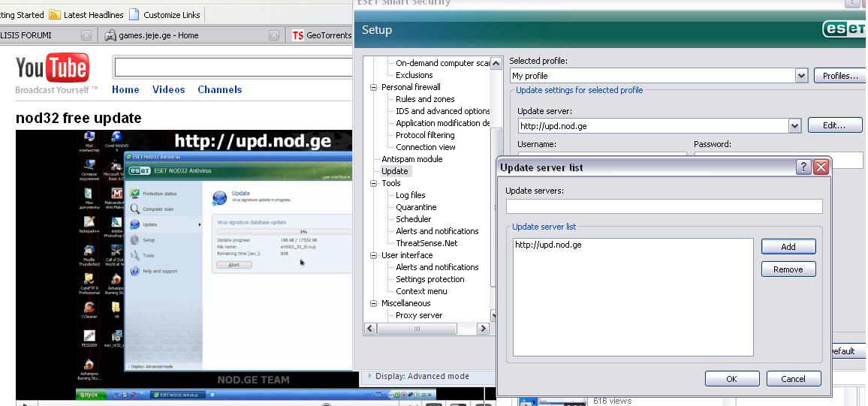Confirm with OK in Update server list
This screenshot has width=868, height=406.
732,379
